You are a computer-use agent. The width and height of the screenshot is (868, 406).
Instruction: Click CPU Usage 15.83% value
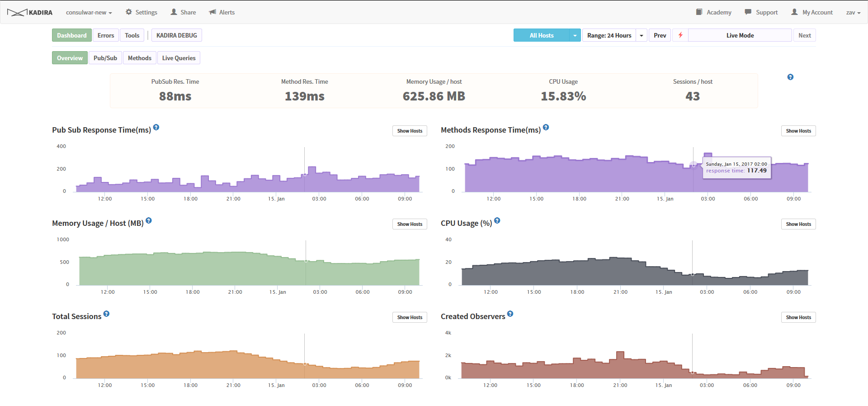point(563,96)
